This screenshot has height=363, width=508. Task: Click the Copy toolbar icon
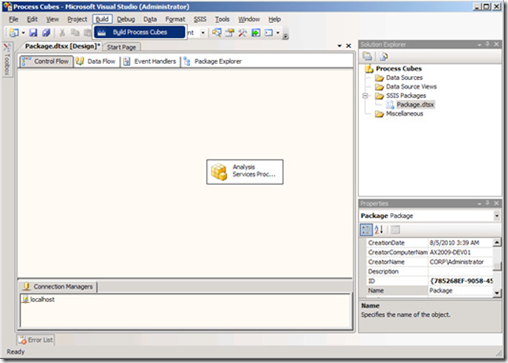(75, 33)
